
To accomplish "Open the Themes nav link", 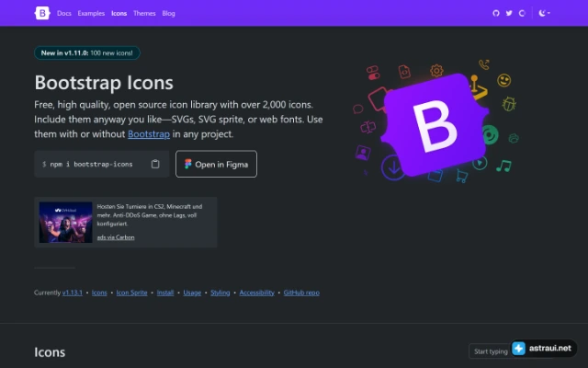I will pos(144,13).
